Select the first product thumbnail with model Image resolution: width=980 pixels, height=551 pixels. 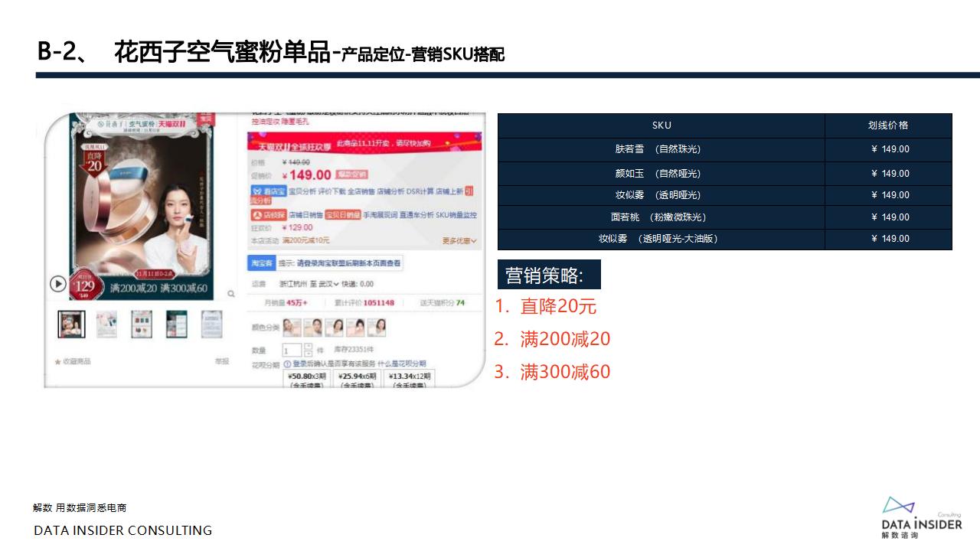(70, 324)
